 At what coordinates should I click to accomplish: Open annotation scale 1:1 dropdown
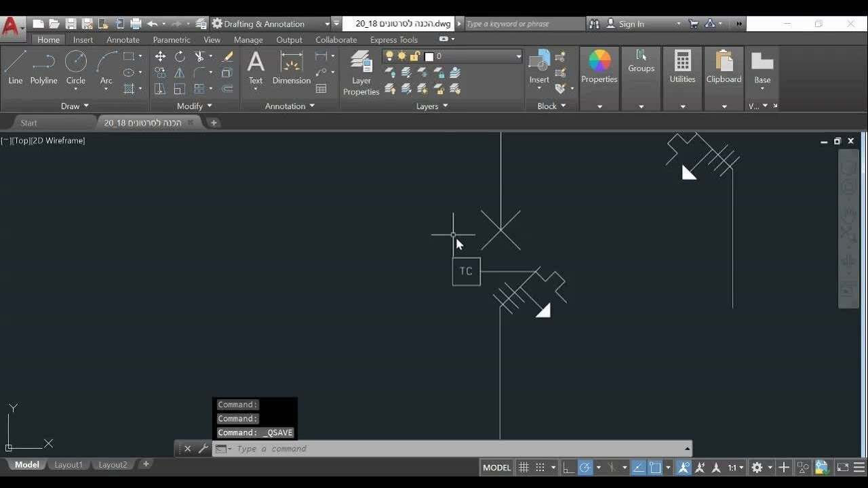(x=736, y=468)
